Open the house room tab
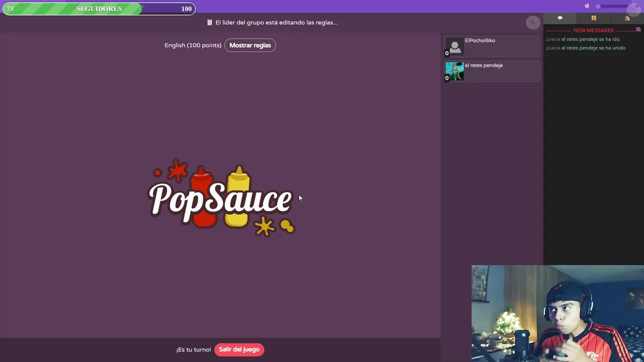The height and width of the screenshot is (362, 644). click(x=627, y=18)
